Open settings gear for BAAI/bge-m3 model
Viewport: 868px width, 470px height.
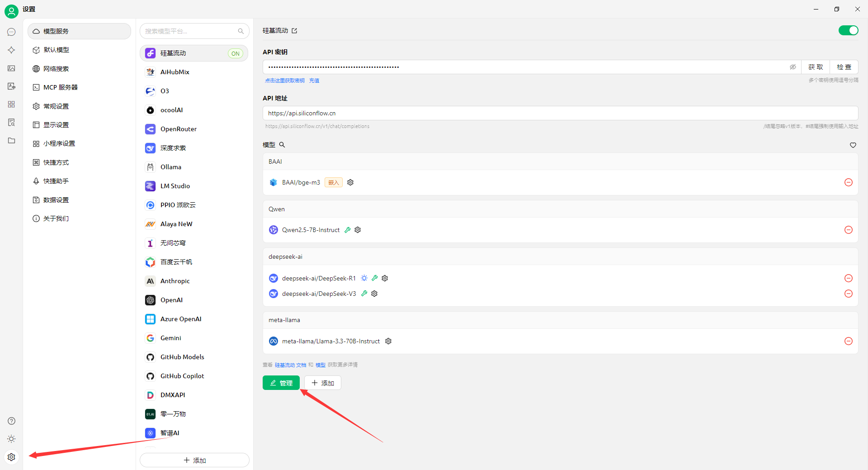(x=350, y=182)
